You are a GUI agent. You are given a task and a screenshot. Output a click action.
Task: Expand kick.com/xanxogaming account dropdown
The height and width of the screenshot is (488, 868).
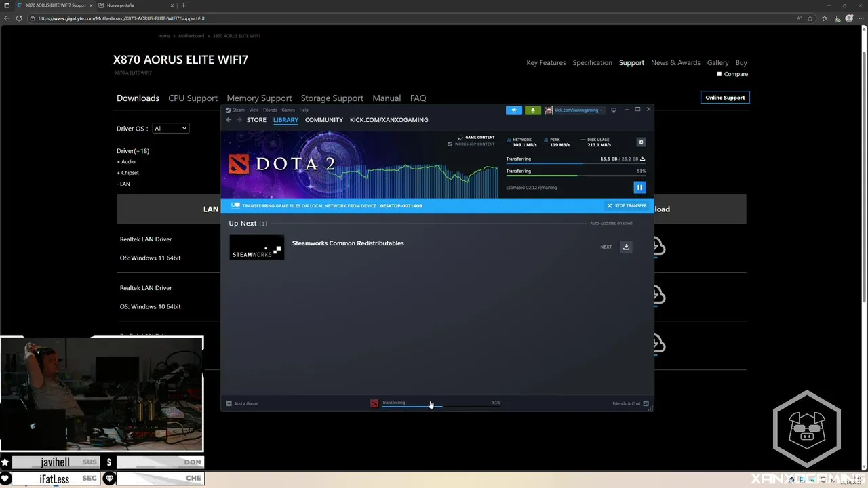[x=578, y=110]
